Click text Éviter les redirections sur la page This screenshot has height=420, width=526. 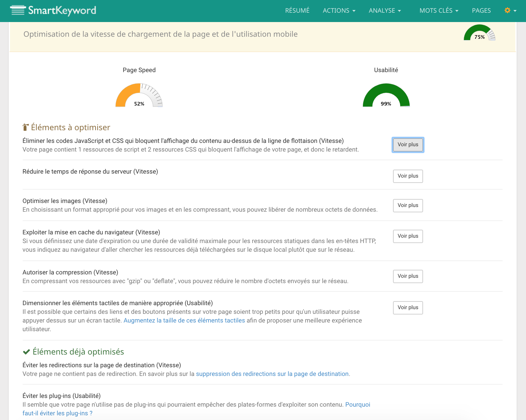[102, 365]
